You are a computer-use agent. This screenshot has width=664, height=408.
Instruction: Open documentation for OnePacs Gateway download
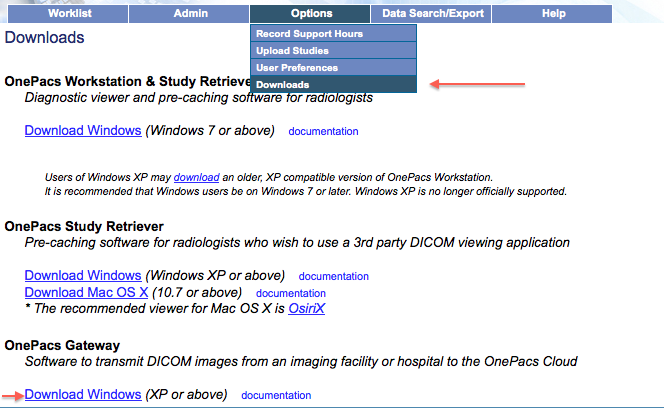(x=276, y=395)
